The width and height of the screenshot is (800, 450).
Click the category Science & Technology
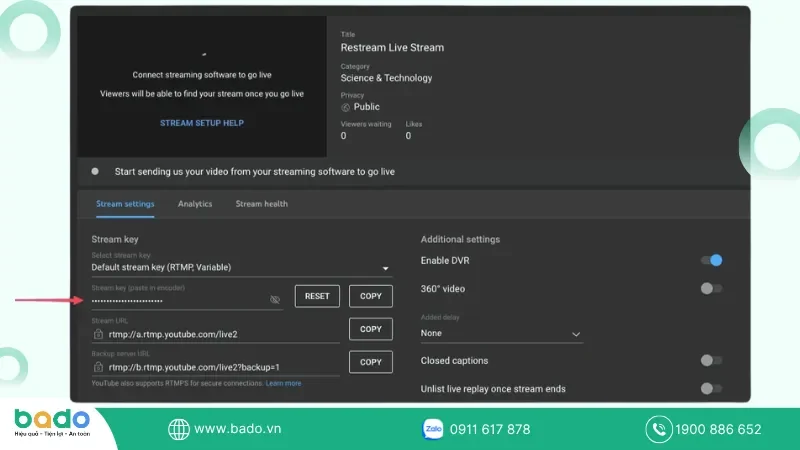pyautogui.click(x=386, y=78)
